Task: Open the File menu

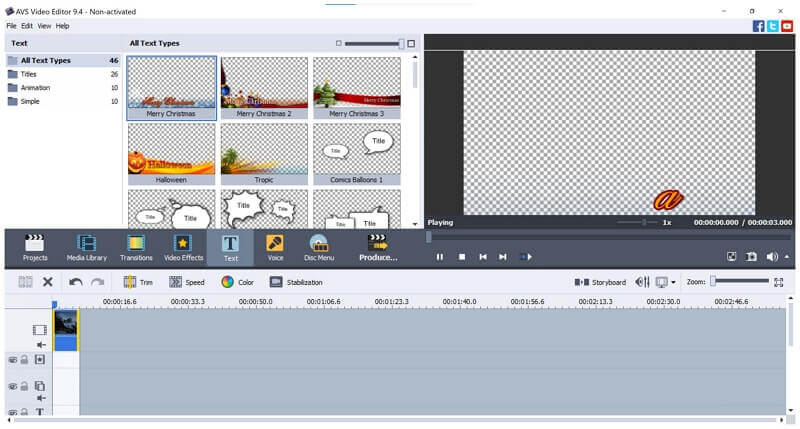Action: (11, 26)
